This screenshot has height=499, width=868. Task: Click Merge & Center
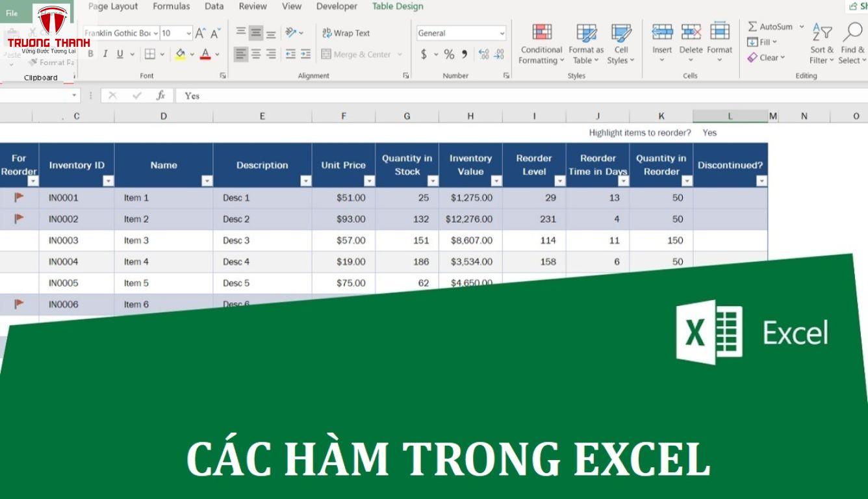coord(357,55)
